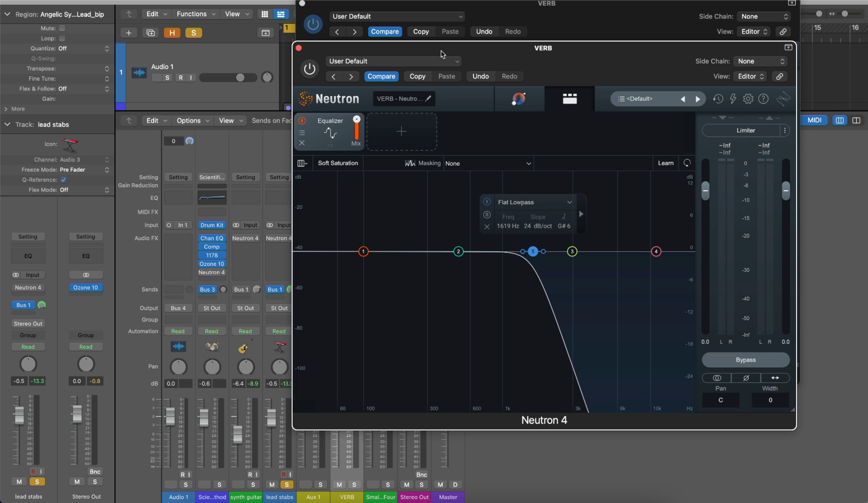Screen dimensions: 868x503
Task: Open the EQ spectrum view options
Action: pos(302,163)
